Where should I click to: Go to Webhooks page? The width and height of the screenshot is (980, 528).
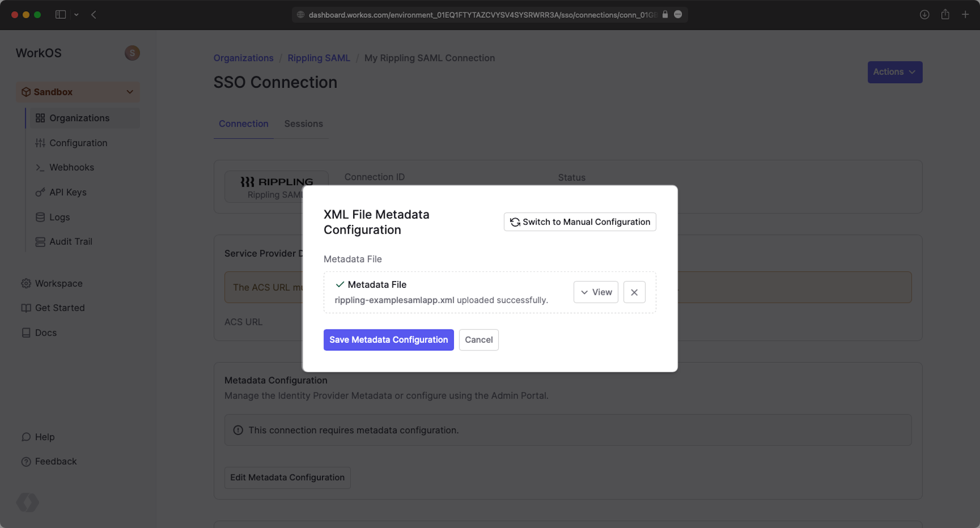coord(71,167)
